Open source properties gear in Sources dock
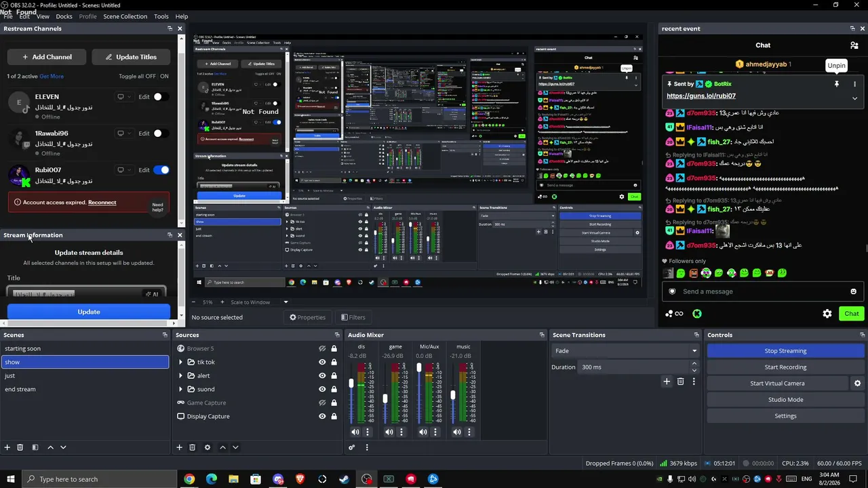Viewport: 868px width, 488px height. [208, 447]
